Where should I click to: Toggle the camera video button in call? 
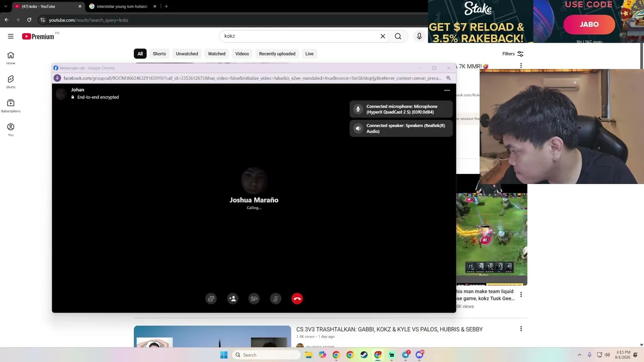(254, 299)
